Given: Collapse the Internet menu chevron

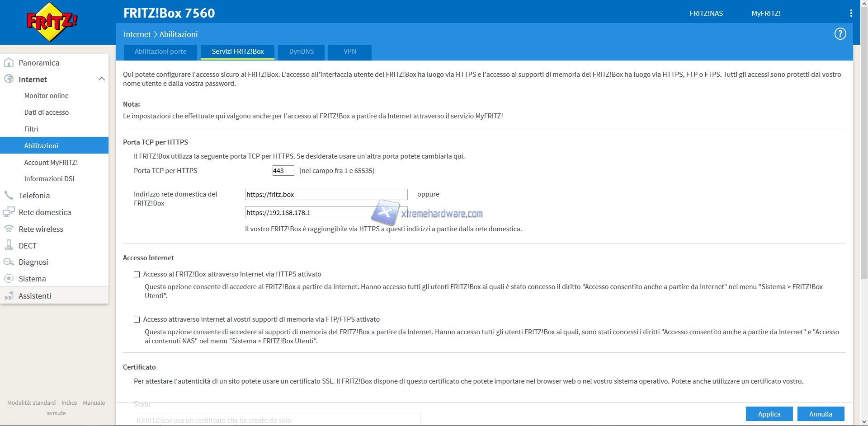Looking at the screenshot, I should (x=101, y=80).
